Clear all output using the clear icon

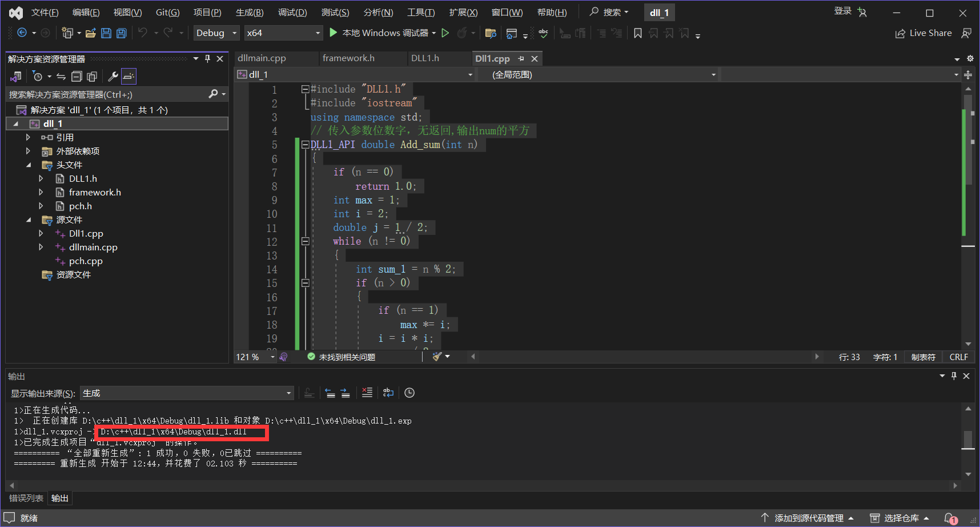click(367, 393)
